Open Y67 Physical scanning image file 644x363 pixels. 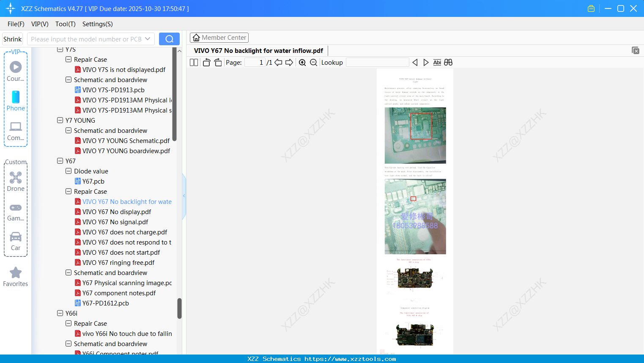[127, 283]
